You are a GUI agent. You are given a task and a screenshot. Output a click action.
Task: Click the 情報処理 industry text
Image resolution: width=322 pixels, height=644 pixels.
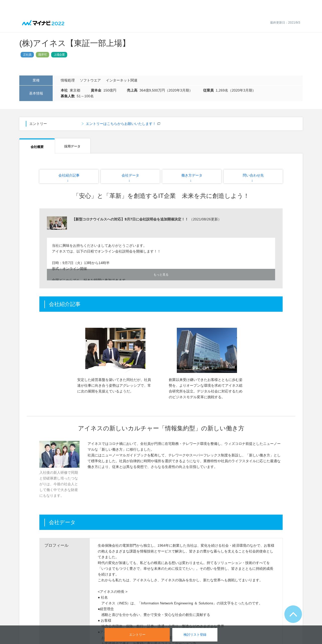(68, 80)
